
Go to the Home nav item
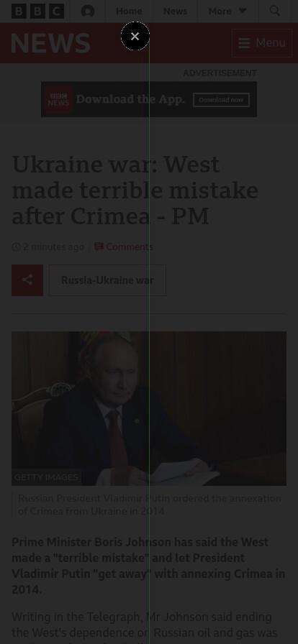pyautogui.click(x=130, y=11)
